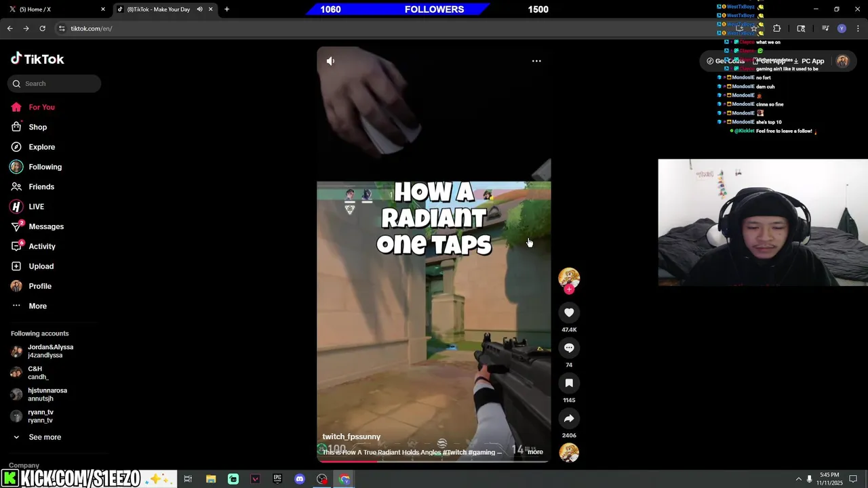Switch to the Home / X tab
The image size is (868, 488).
click(54, 9)
